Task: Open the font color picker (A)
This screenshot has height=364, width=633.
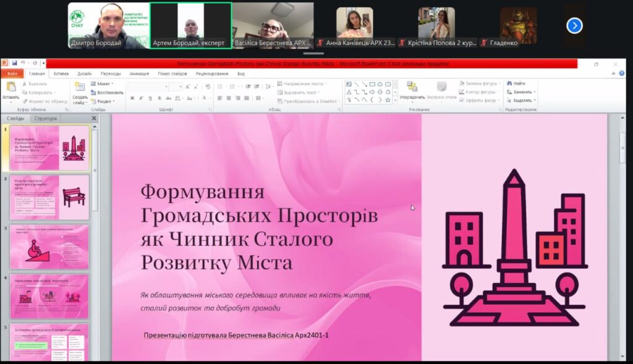Action: point(205,98)
